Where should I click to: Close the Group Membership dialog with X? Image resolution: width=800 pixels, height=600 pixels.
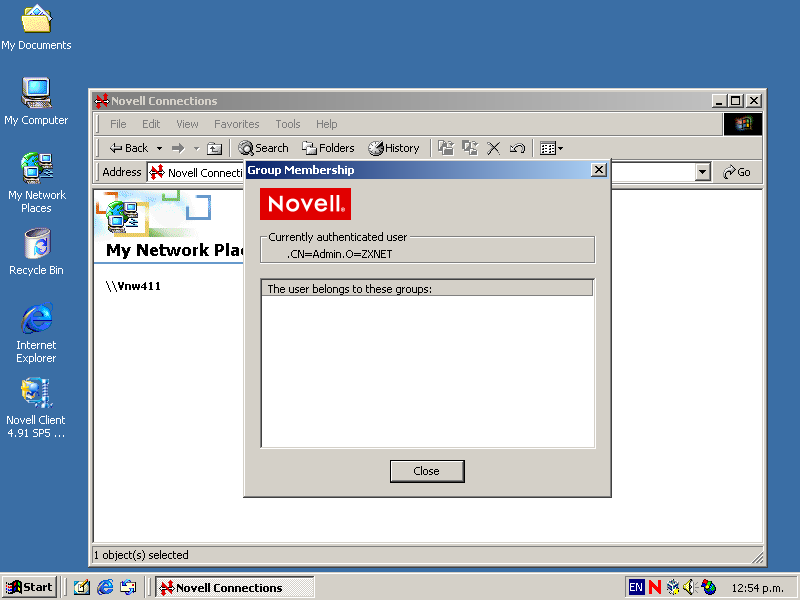(598, 170)
